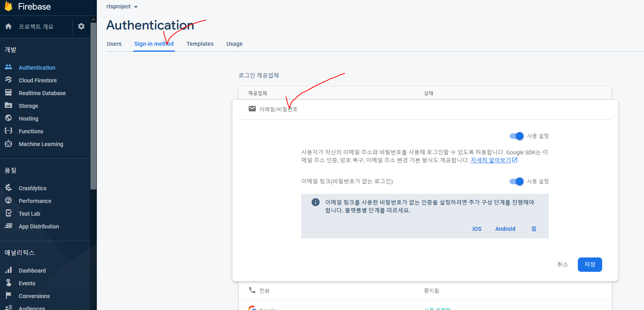Click the external link icon after 자세히 알아보기
Image resolution: width=644 pixels, height=310 pixels.
click(x=515, y=160)
